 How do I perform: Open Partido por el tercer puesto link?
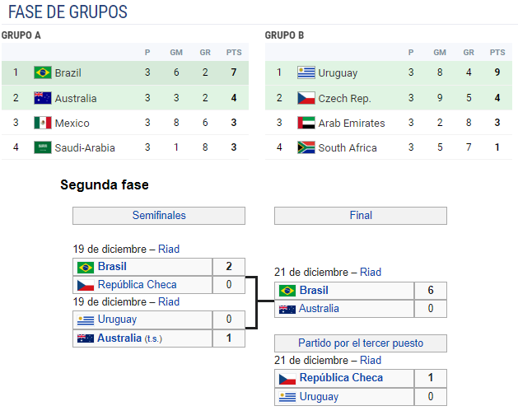[361, 343]
